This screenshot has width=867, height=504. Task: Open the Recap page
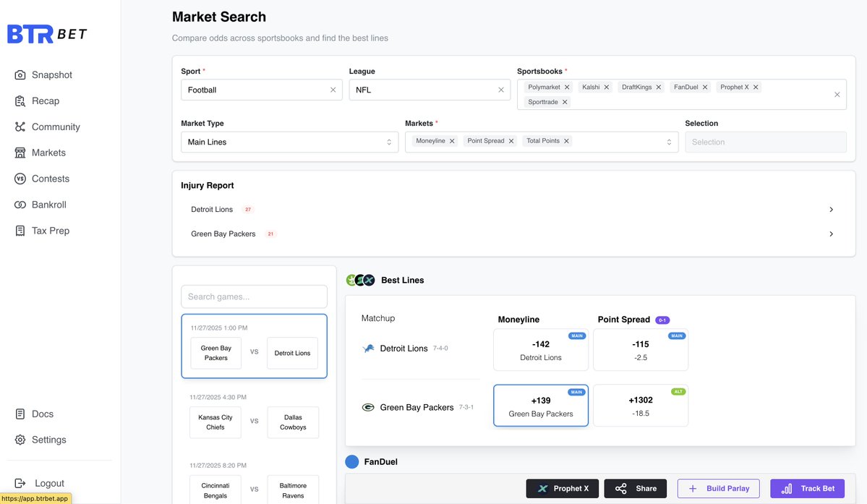pyautogui.click(x=46, y=101)
